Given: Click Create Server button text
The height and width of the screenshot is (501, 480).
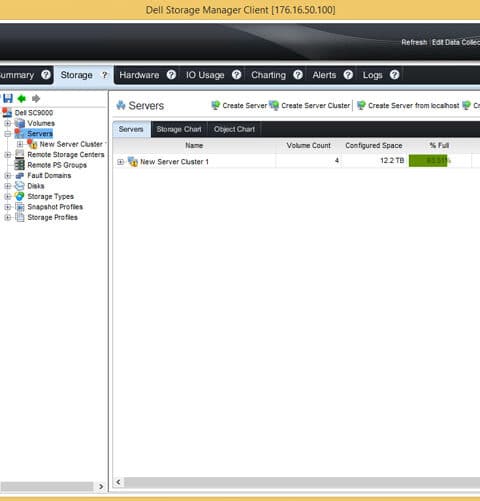Looking at the screenshot, I should pyautogui.click(x=245, y=105).
